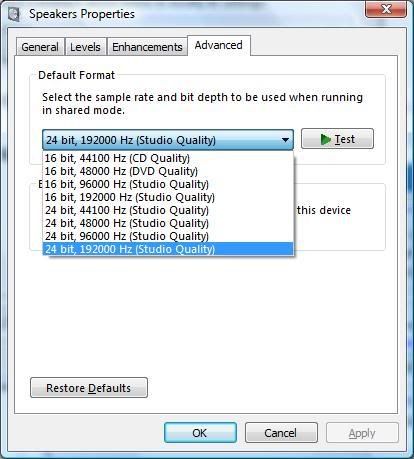This screenshot has height=459, width=414.
Task: Click the greyed-out Apply button
Action: click(x=362, y=433)
